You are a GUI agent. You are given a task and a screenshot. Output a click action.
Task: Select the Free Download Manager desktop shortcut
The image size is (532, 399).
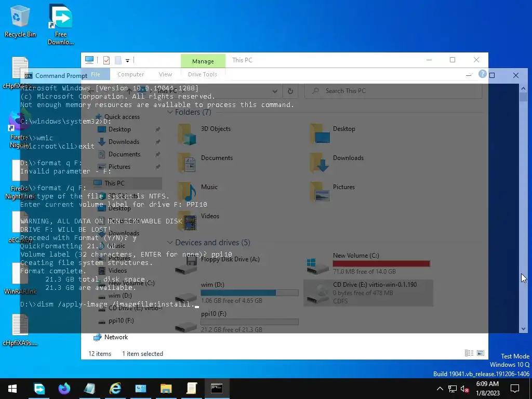tap(61, 25)
